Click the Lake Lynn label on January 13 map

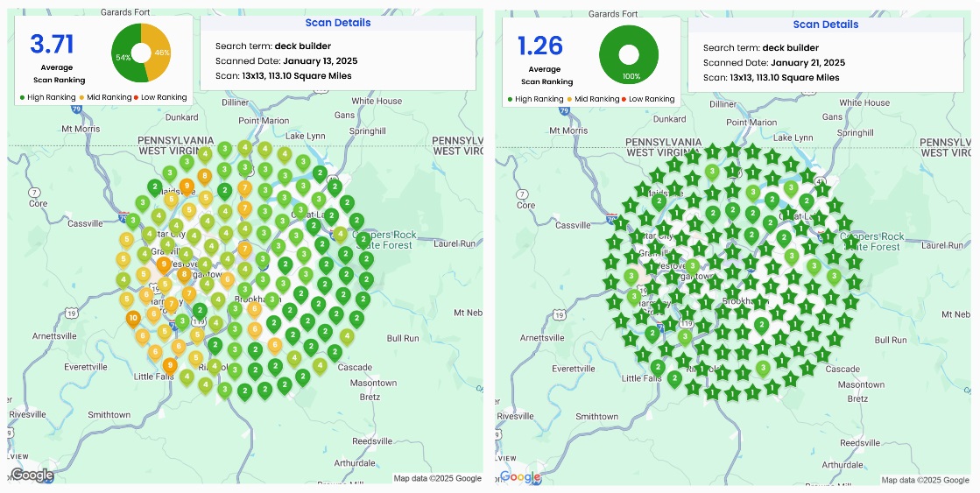pos(306,137)
